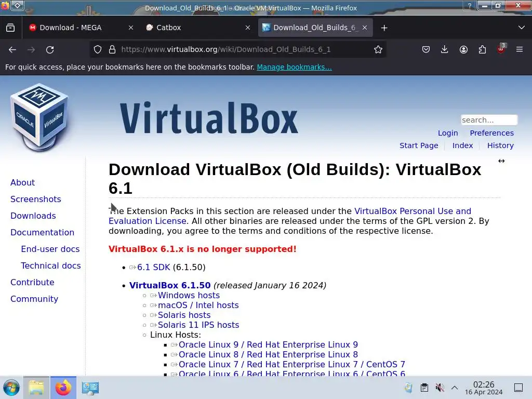
Task: Open Technical docs in the sidebar
Action: pos(51,265)
